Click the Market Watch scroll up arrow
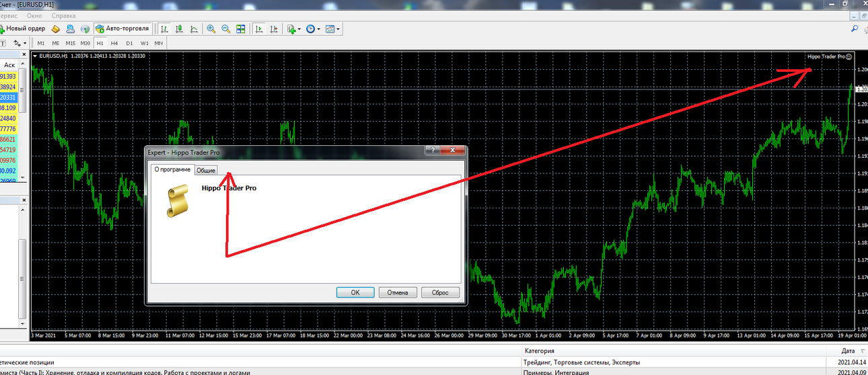Screen dimensions: 868x375 point(23,65)
